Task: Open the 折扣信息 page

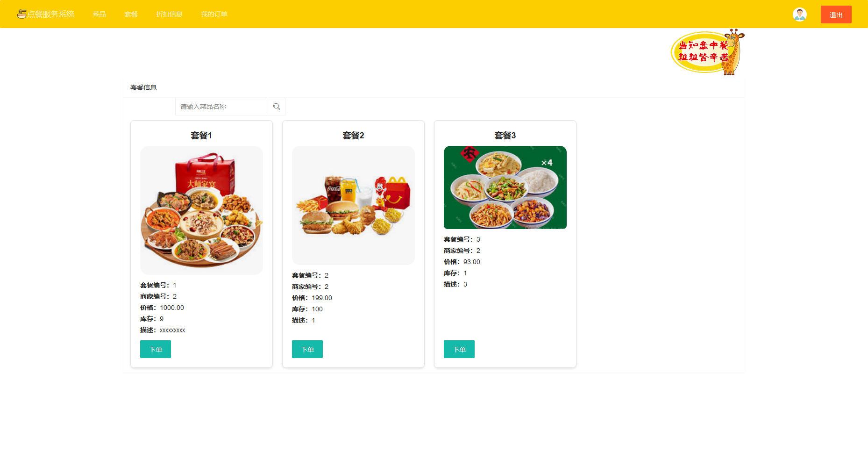Action: pos(169,14)
